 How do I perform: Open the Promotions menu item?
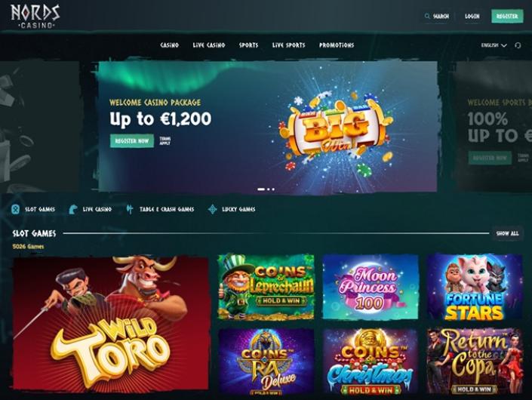(337, 45)
